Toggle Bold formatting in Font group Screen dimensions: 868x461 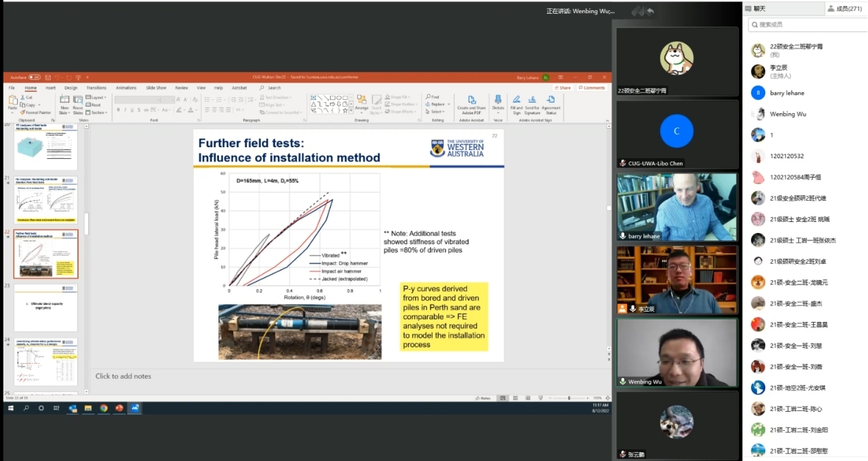click(x=118, y=110)
